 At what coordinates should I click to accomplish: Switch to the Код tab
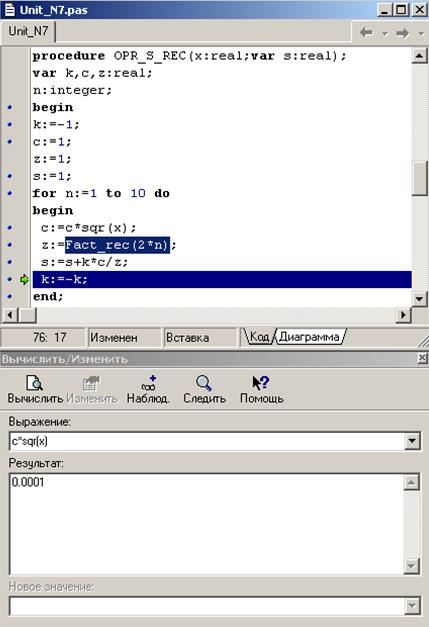point(259,337)
